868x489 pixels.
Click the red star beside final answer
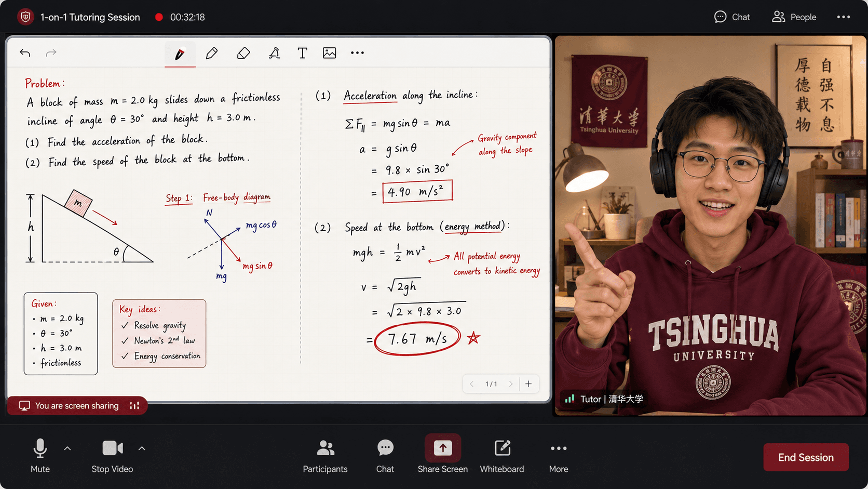(x=473, y=338)
